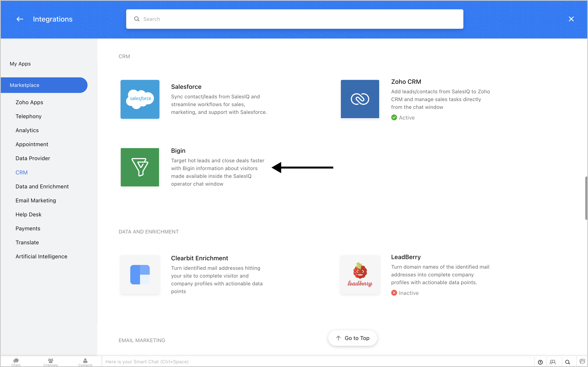Image resolution: width=588 pixels, height=367 pixels.
Task: Open Appointment category
Action: click(x=32, y=144)
